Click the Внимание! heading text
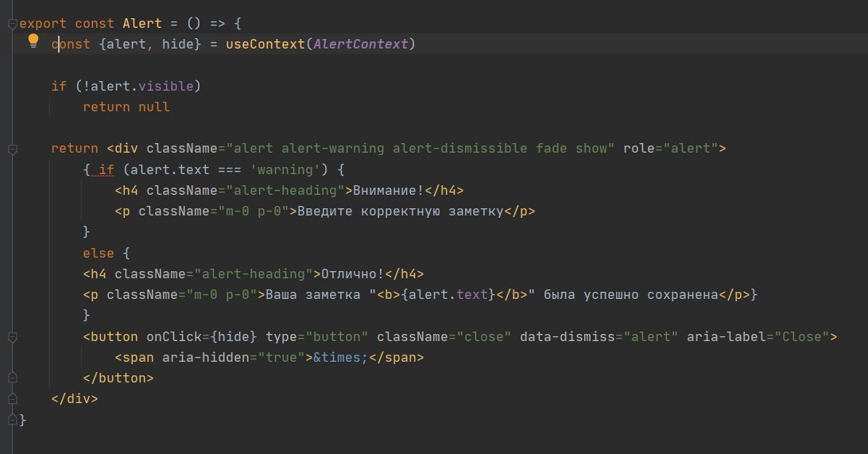The image size is (868, 454). (388, 191)
